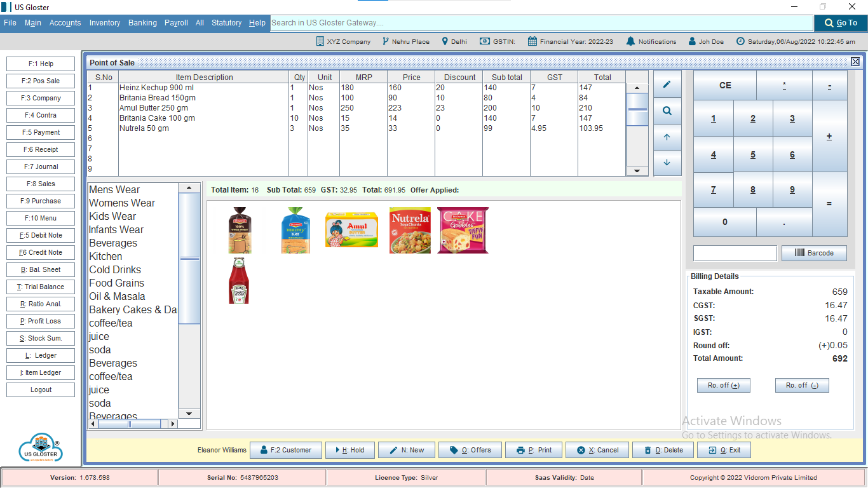Start a new bill with N: New
The height and width of the screenshot is (488, 868).
click(x=407, y=450)
